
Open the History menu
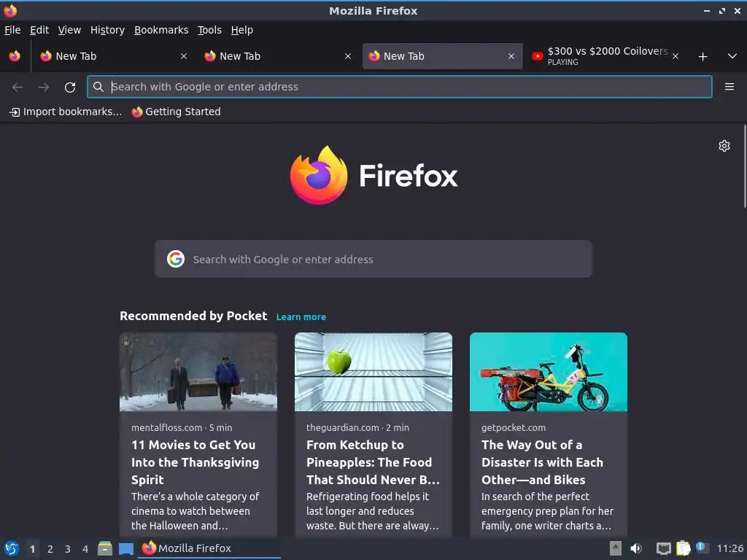107,30
